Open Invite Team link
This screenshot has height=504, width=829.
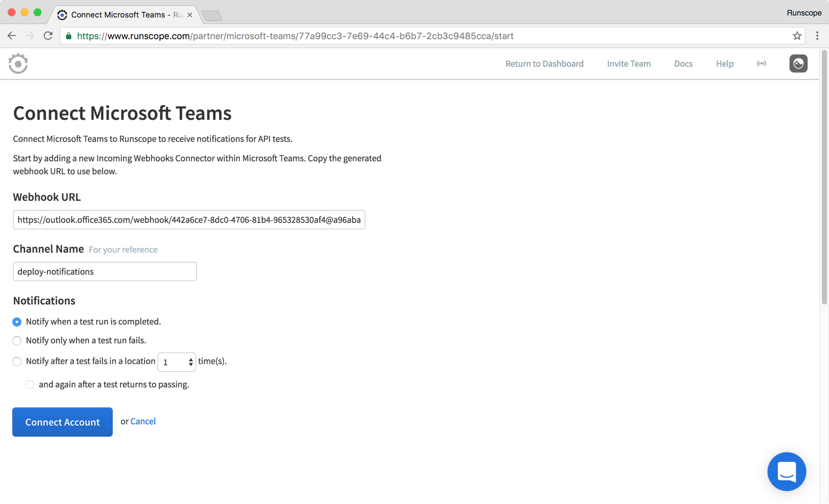(628, 64)
